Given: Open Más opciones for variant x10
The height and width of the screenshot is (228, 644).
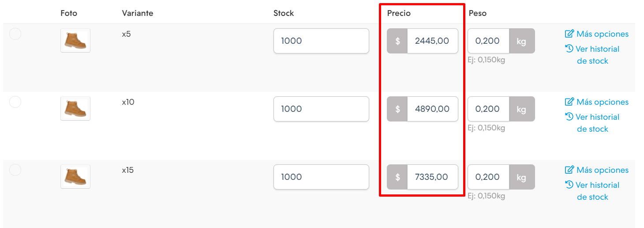Looking at the screenshot, I should 602,102.
